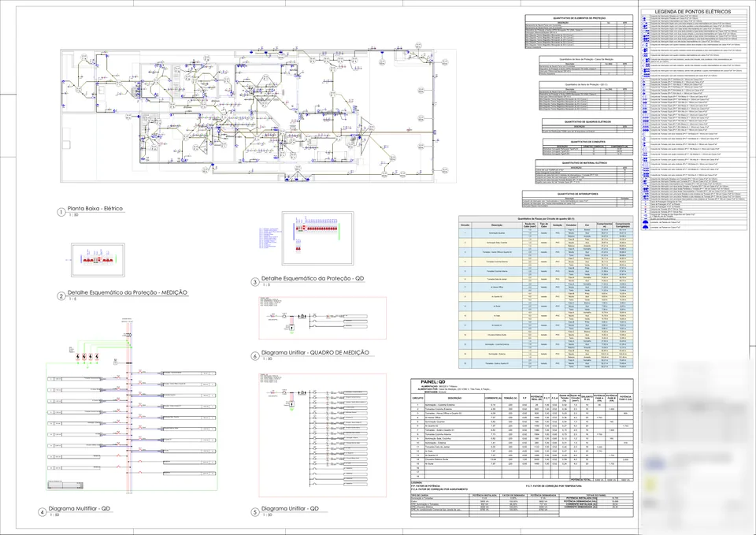
Task: Select the QD multifilar diagram drawing
Action: [132, 405]
